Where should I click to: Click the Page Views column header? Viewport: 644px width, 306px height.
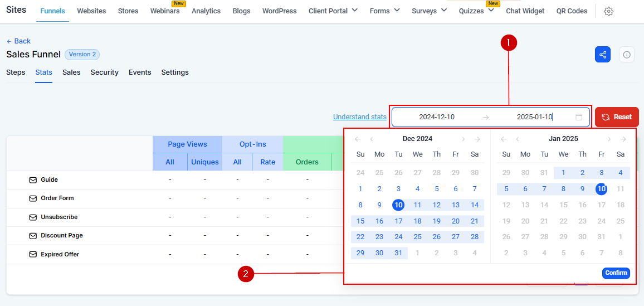coord(187,144)
